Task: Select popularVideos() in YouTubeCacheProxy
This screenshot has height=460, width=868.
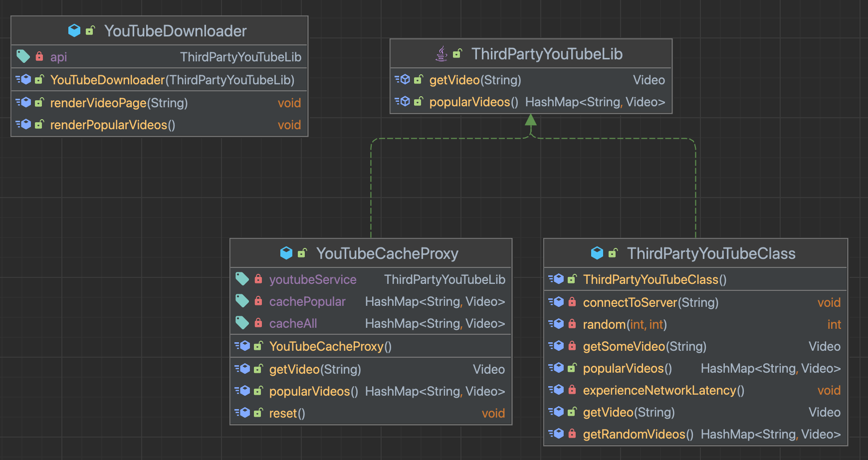Action: (313, 391)
